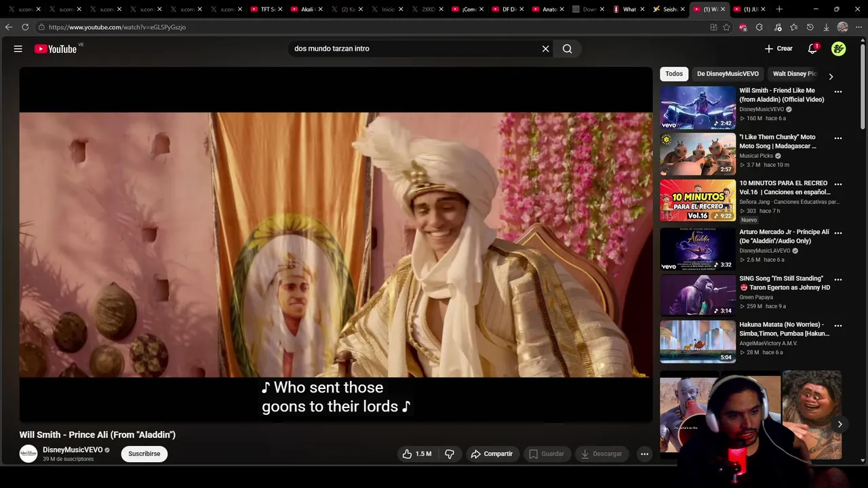Open Will Smith Friend Like Me thumbnail

[x=698, y=108]
